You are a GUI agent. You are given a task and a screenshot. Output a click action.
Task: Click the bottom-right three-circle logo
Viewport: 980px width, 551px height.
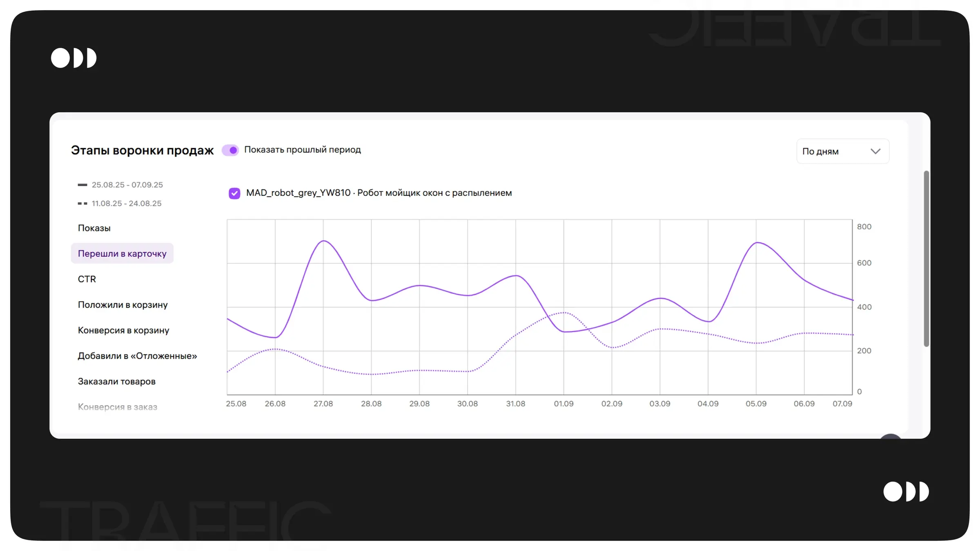click(x=906, y=491)
